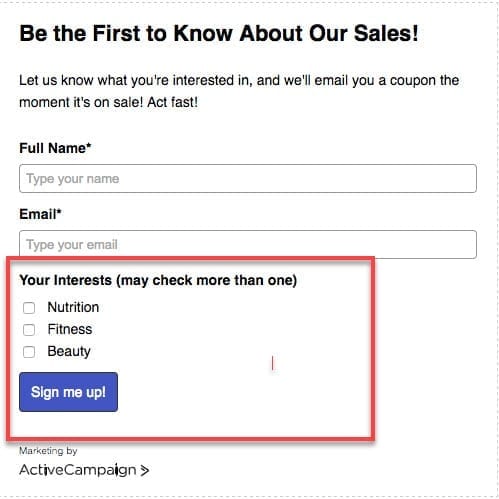Viewport: 499px width, 499px height.
Task: Click the Full Name field label
Action: (55, 148)
